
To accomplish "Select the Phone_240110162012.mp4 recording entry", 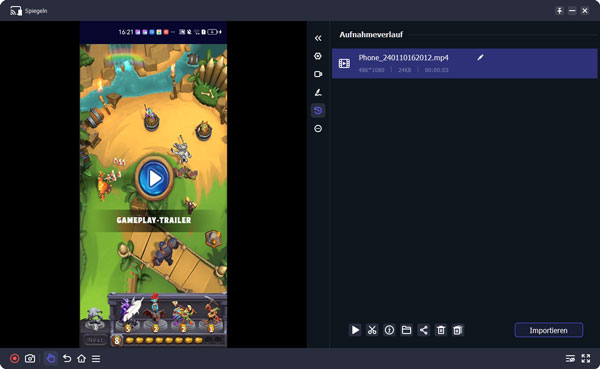I will pos(464,64).
